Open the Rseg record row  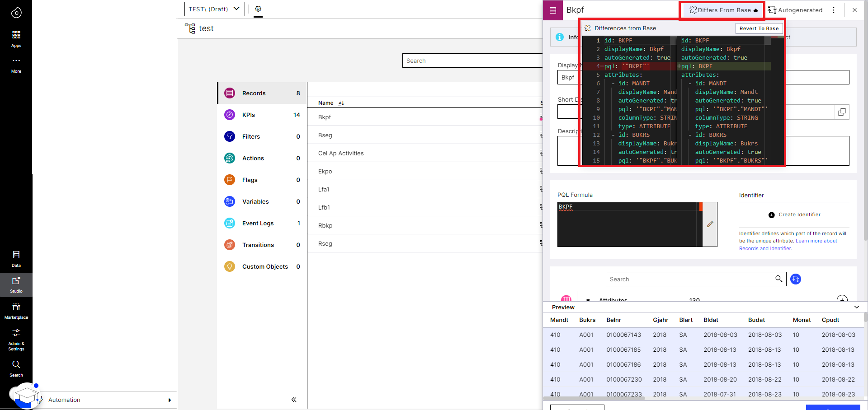[x=425, y=243]
